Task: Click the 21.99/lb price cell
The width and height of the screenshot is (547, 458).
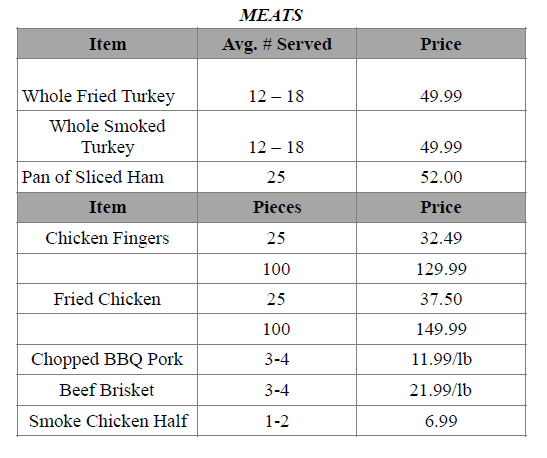Action: pos(441,390)
